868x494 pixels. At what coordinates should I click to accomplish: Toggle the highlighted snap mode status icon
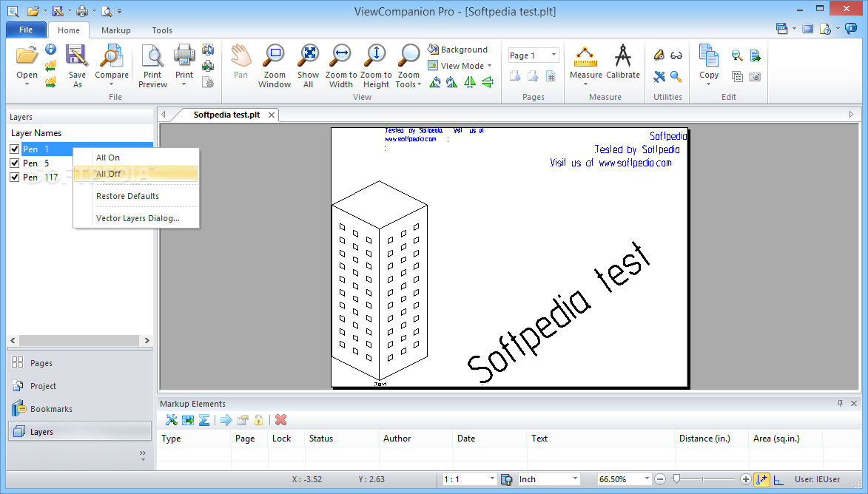[761, 479]
